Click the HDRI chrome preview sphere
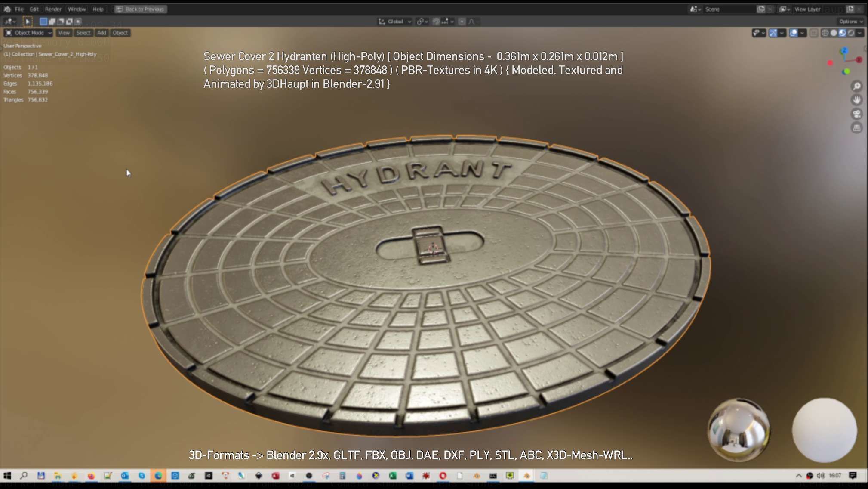The width and height of the screenshot is (868, 489). point(739,430)
